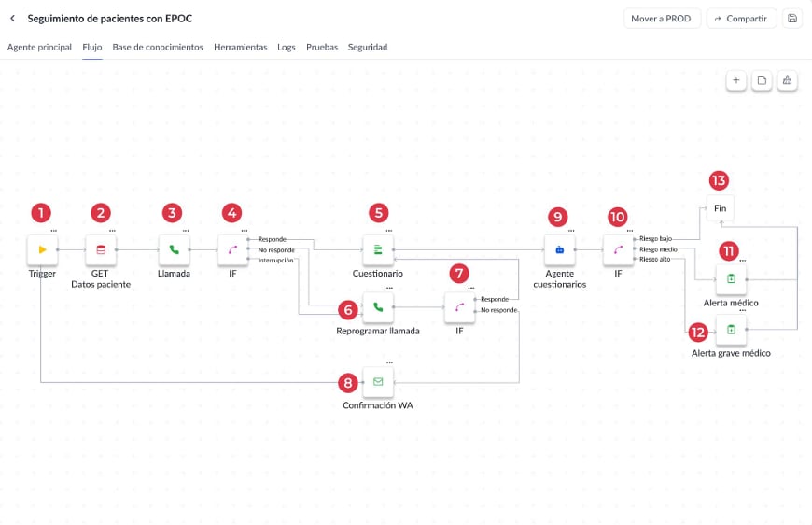Click the Riesgo alto branch label
812x525 pixels.
tap(654, 259)
